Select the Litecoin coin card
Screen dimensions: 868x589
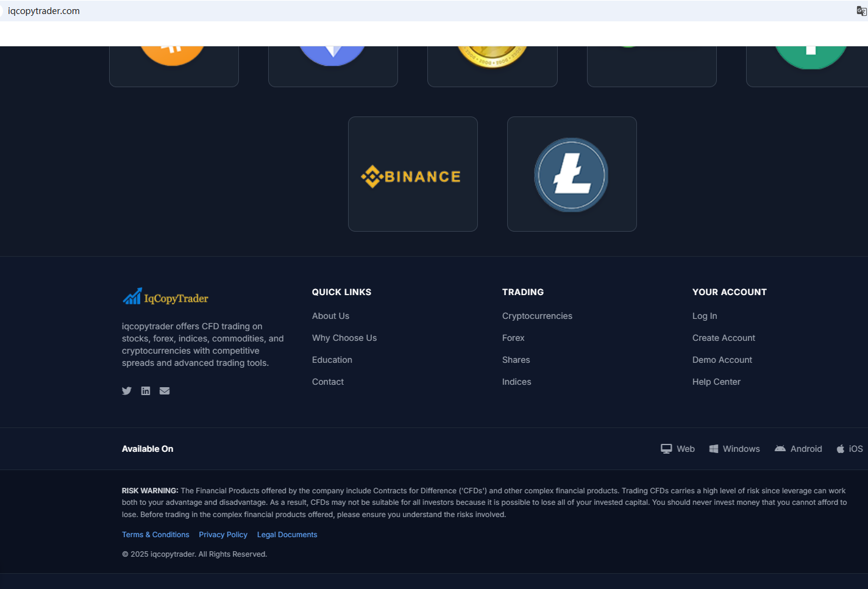point(572,174)
